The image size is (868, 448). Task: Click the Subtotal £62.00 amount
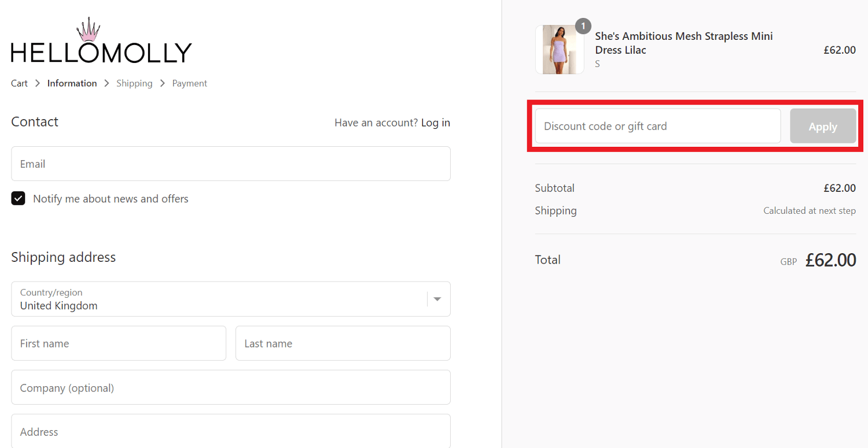pos(840,188)
